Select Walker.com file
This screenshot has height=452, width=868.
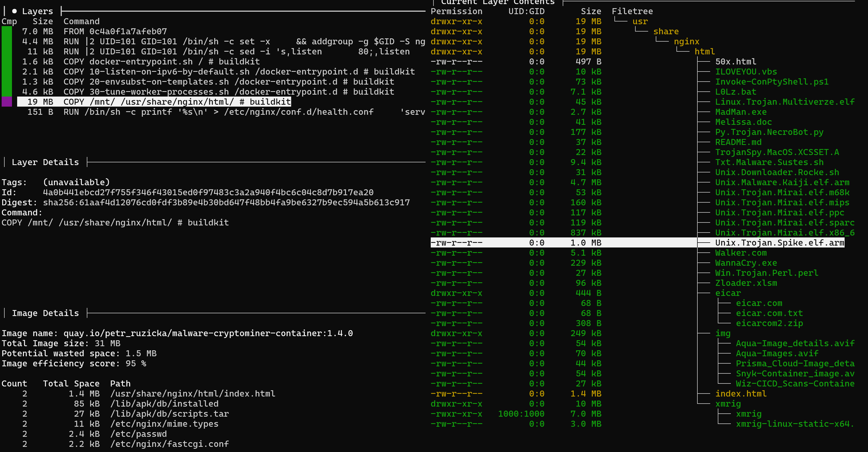741,253
